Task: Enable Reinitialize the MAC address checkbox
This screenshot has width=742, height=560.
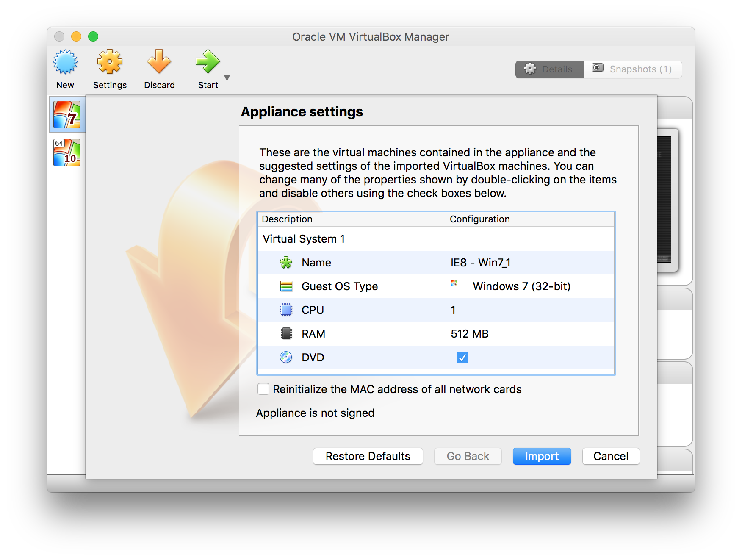Action: coord(263,389)
